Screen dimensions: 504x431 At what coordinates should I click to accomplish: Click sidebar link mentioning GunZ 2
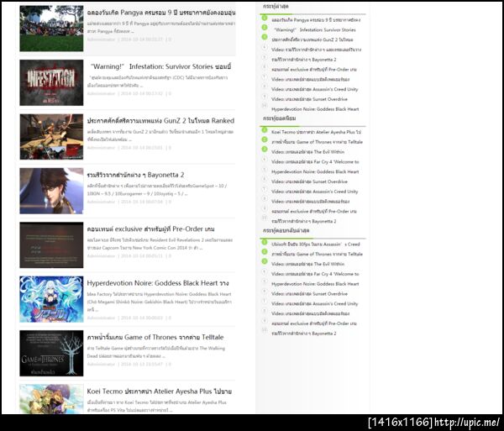coord(312,39)
